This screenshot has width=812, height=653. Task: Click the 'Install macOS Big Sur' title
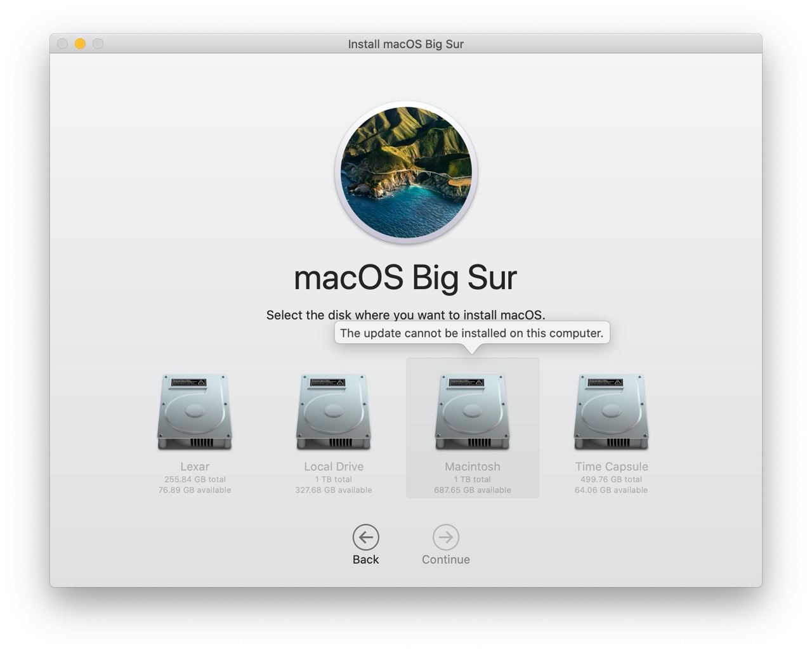tap(406, 44)
